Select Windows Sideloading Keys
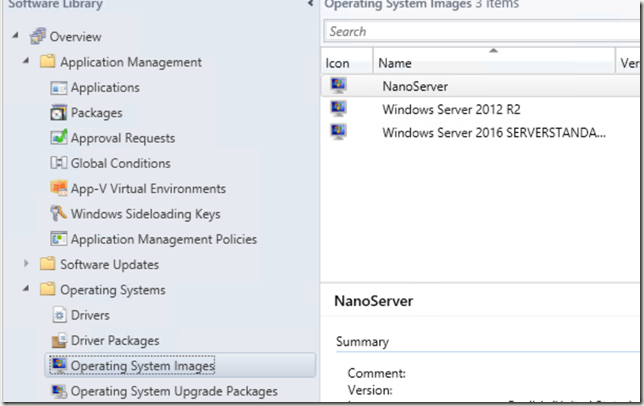The image size is (644, 406). (145, 214)
